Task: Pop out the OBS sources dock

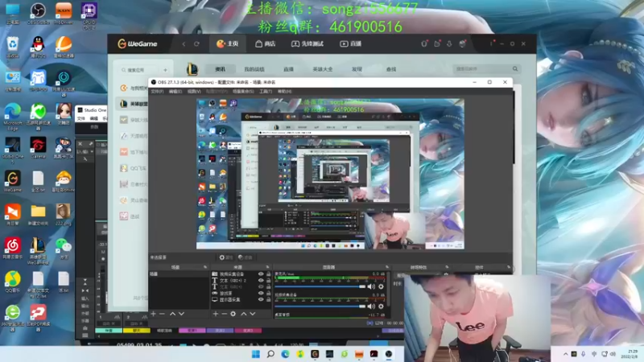Action: [267, 267]
